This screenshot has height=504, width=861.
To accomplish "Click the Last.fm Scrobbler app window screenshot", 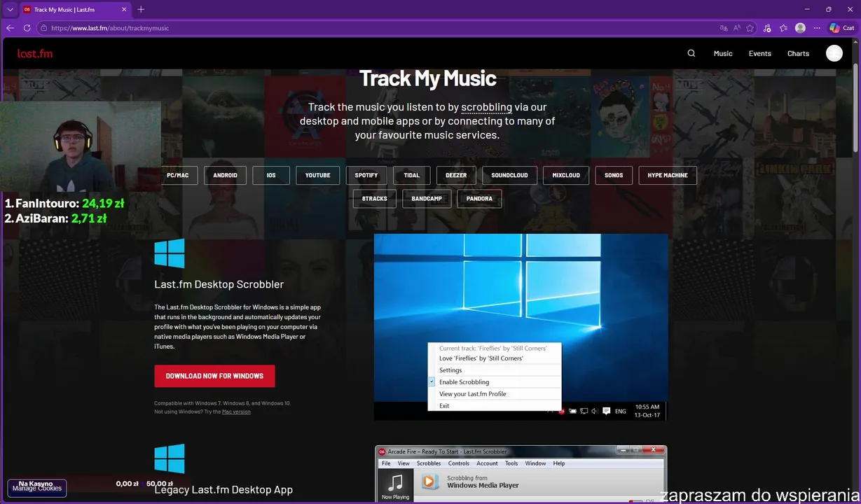I will point(521,474).
